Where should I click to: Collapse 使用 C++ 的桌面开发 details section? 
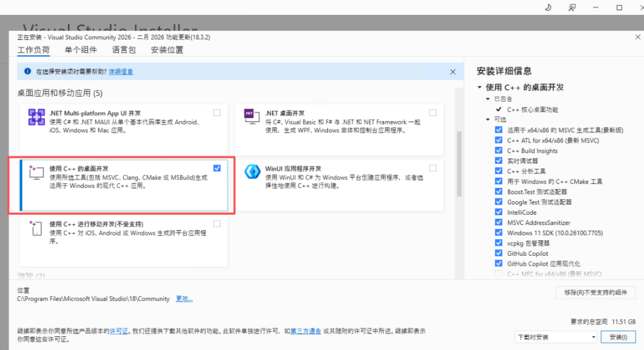tap(479, 87)
